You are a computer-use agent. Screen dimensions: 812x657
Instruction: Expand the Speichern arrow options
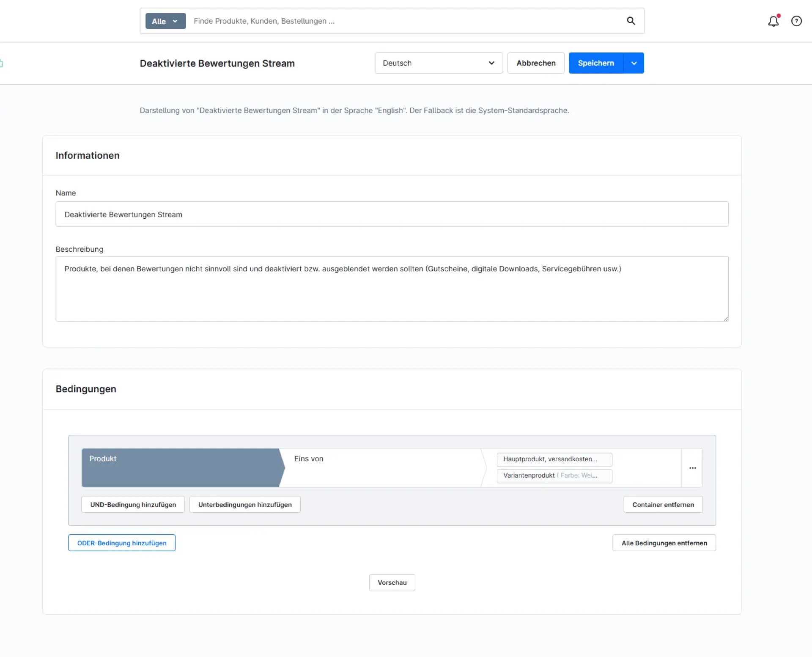pyautogui.click(x=634, y=63)
